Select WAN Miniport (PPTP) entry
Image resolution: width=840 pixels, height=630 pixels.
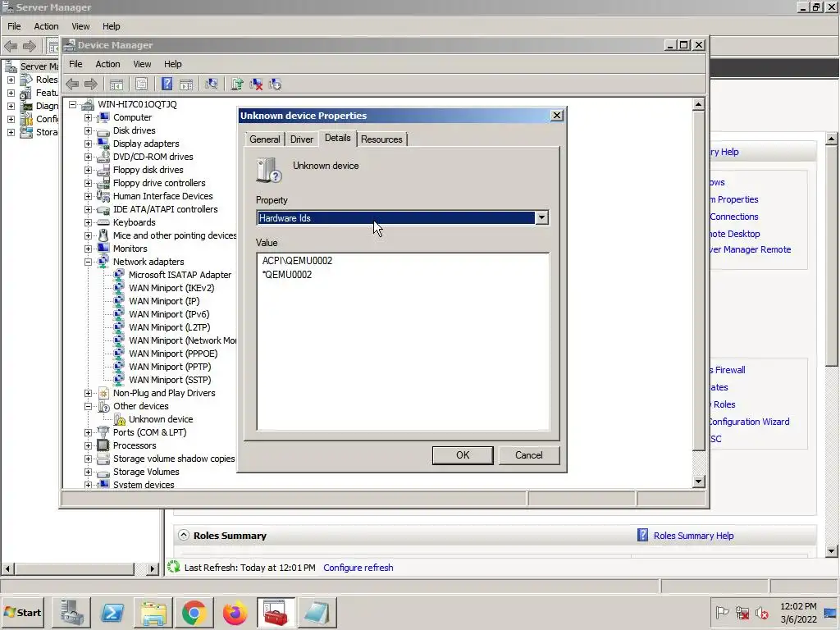[x=170, y=367]
